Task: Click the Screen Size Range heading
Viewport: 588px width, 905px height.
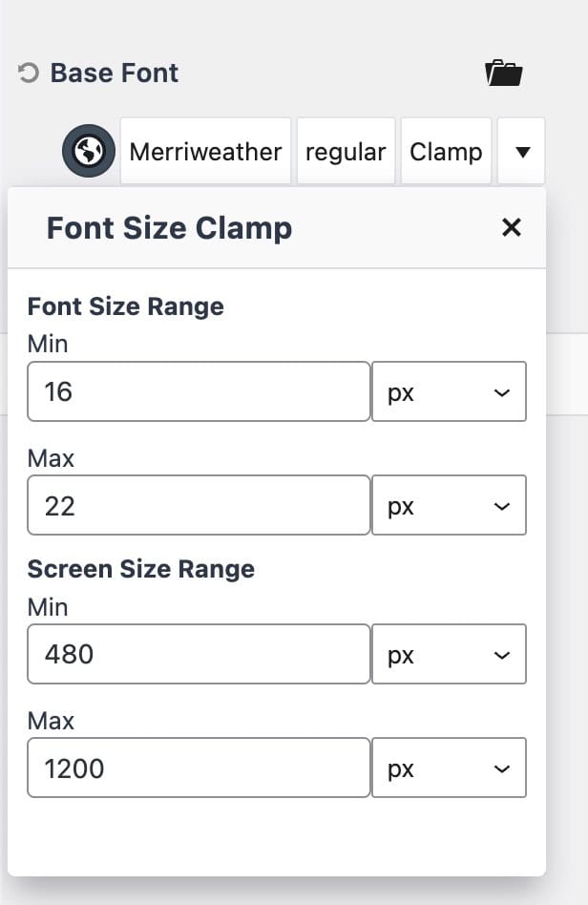Action: point(141,569)
